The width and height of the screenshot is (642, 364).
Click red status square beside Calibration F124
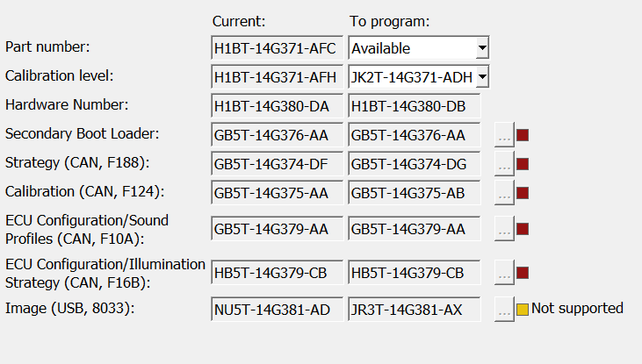click(x=522, y=193)
